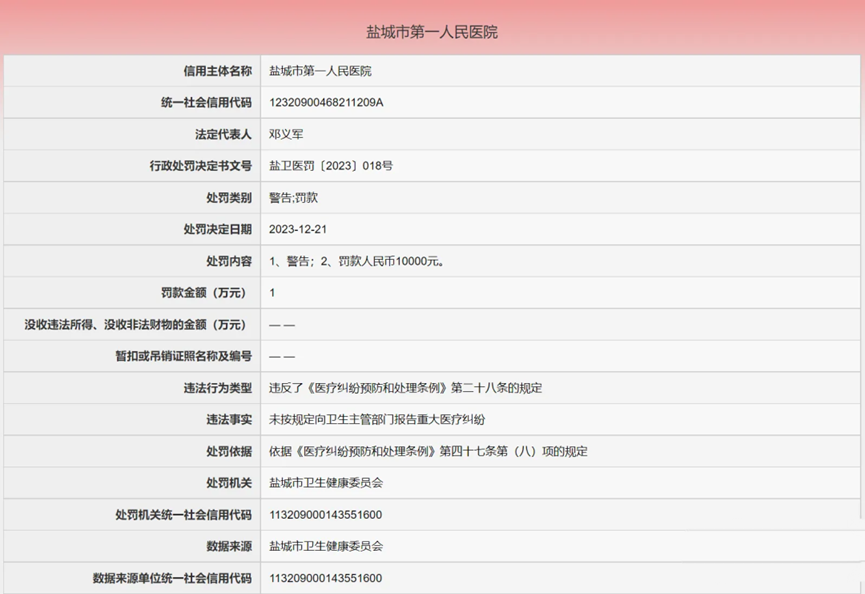Click the label 罚款金额（万元）
Screen dimensions: 865x594
203,293
